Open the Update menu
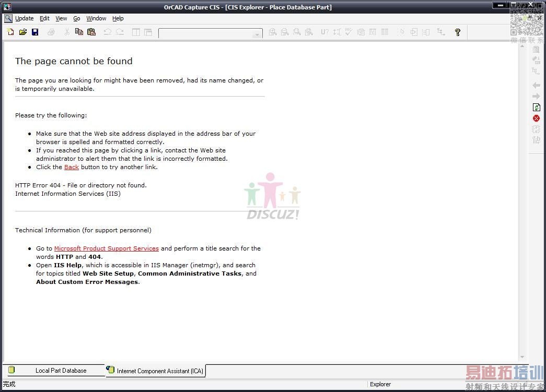Viewport: 546px width, 392px height. coord(25,18)
